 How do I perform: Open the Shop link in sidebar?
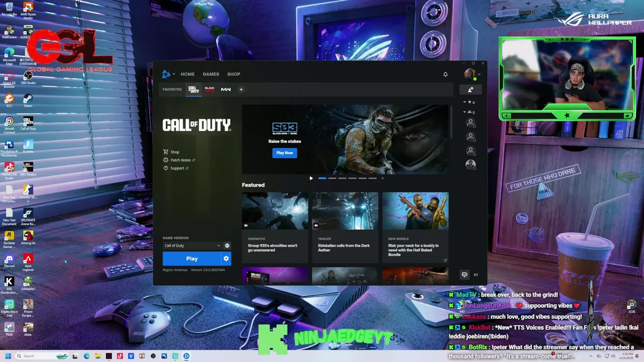(171, 152)
